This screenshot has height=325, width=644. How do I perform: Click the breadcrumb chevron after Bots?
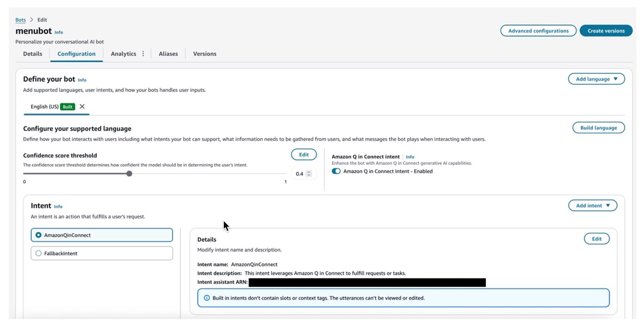[x=32, y=20]
